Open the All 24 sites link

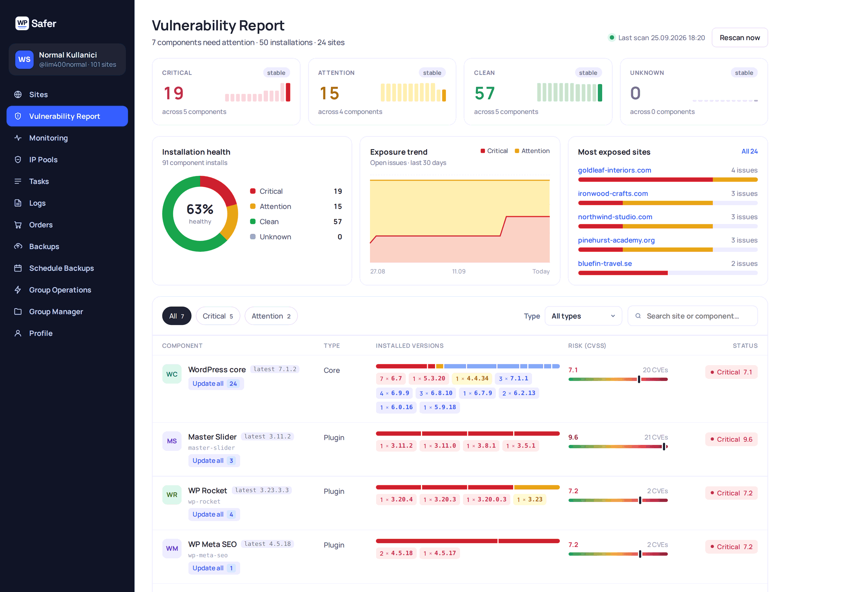(749, 151)
